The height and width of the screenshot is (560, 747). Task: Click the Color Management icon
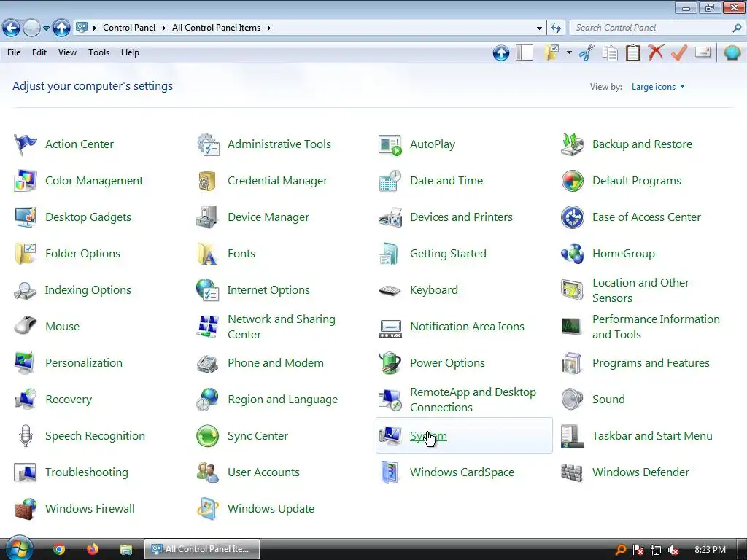[26, 181]
